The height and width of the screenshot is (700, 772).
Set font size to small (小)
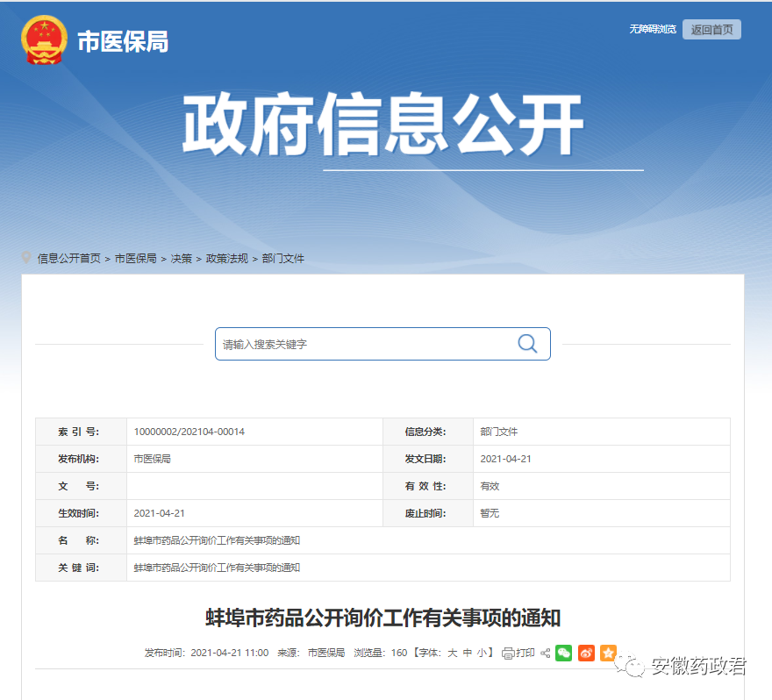482,653
